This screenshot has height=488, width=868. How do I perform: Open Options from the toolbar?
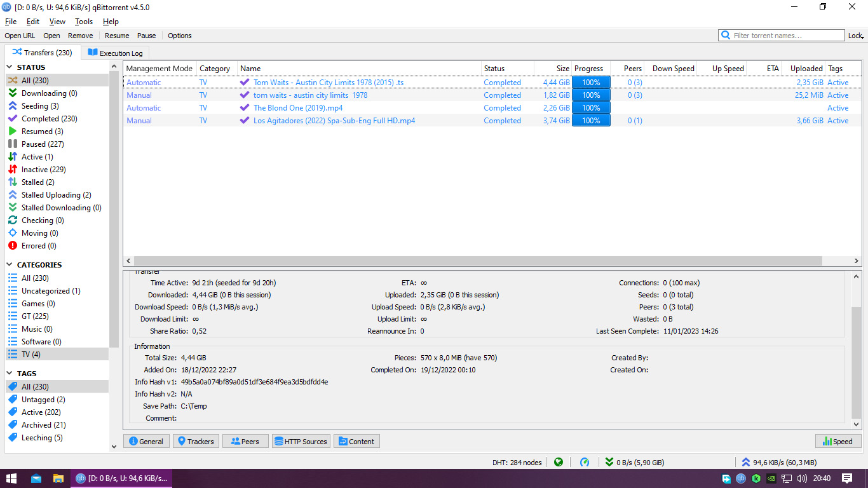coord(179,35)
